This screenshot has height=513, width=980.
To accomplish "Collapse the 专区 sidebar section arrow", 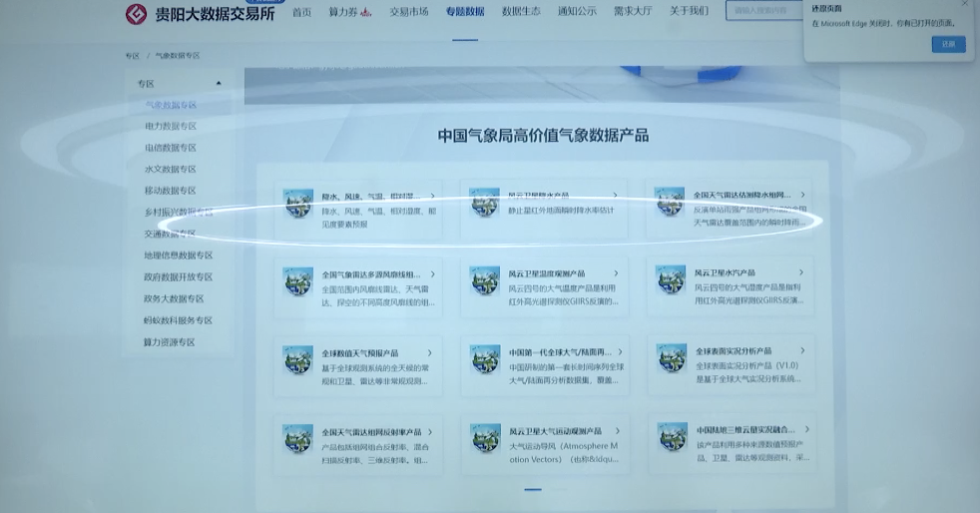I will 219,84.
